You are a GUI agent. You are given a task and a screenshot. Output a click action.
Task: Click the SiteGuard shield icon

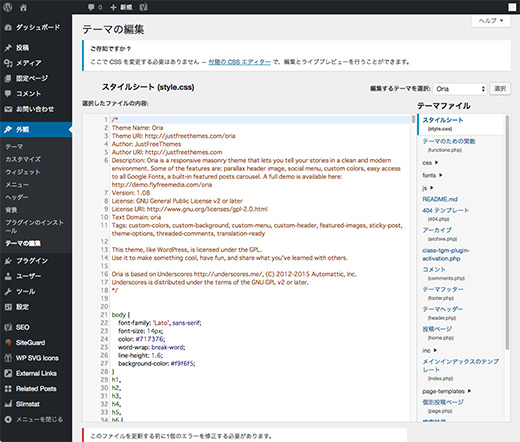point(8,343)
